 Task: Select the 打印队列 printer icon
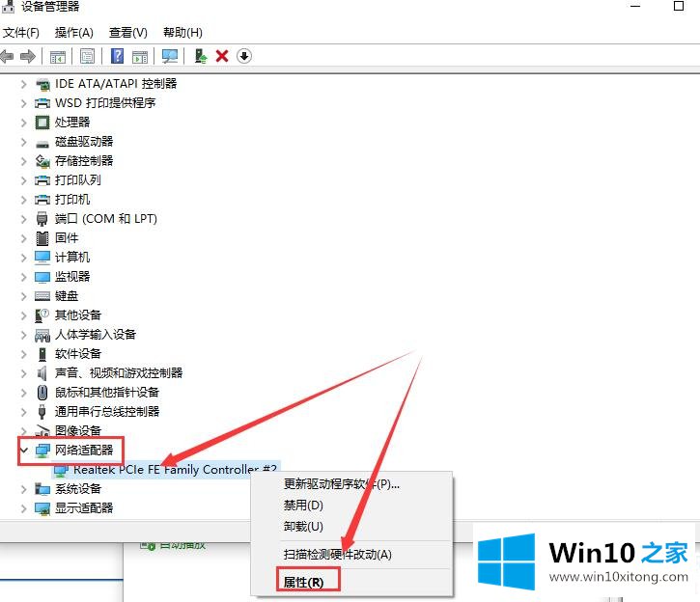coord(42,180)
